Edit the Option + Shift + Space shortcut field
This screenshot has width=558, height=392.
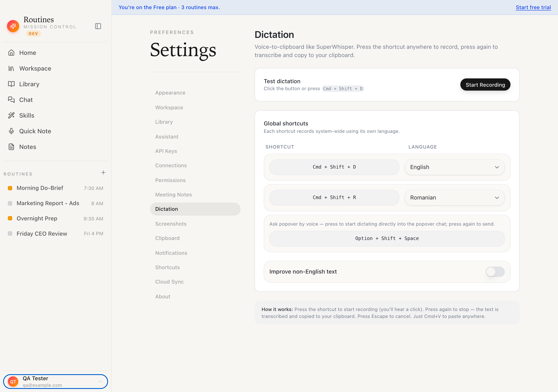coord(387,238)
